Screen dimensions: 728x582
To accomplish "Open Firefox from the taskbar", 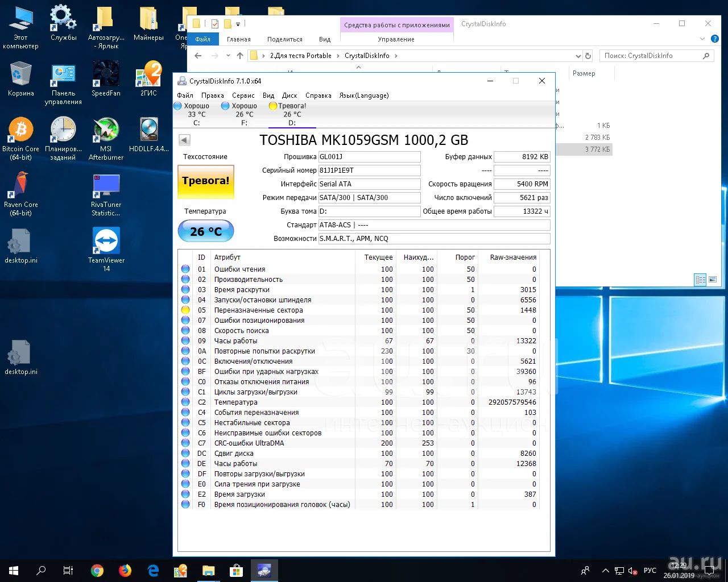I will pos(125,571).
